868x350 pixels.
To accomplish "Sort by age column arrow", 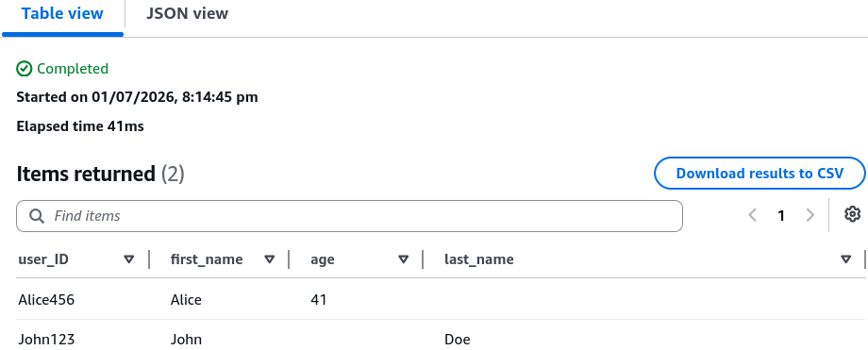I will (404, 259).
